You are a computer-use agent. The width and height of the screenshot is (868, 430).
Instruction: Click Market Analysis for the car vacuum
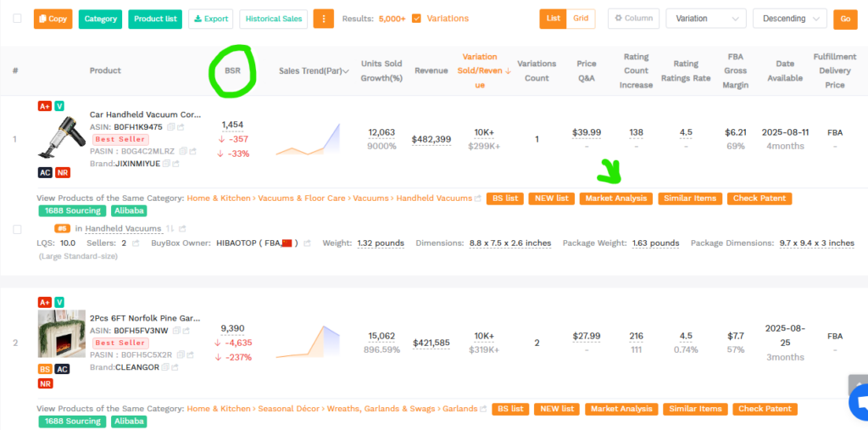coord(616,198)
